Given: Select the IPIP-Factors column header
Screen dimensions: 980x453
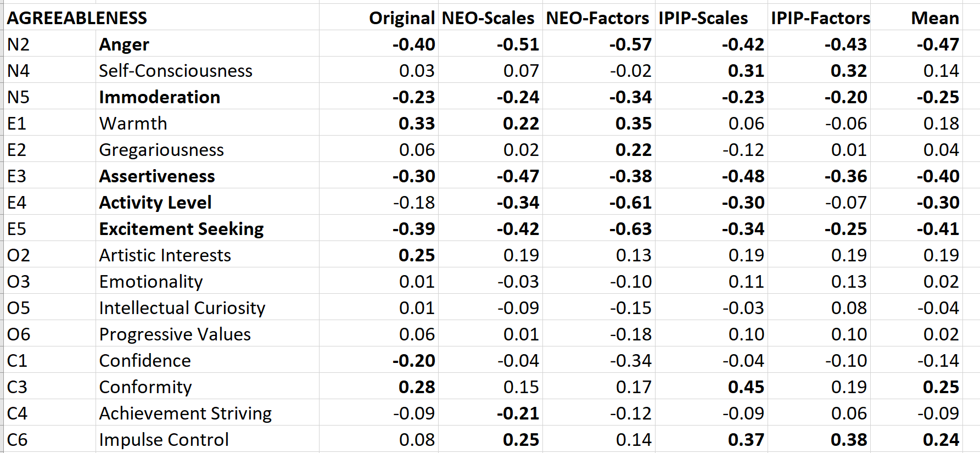Looking at the screenshot, I should coord(820,18).
